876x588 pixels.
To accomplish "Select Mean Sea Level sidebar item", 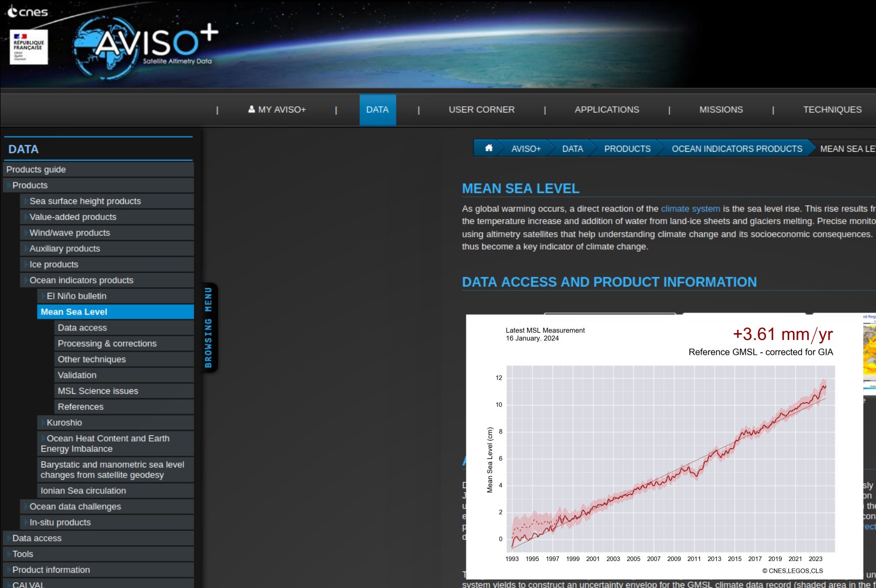I will (x=115, y=312).
